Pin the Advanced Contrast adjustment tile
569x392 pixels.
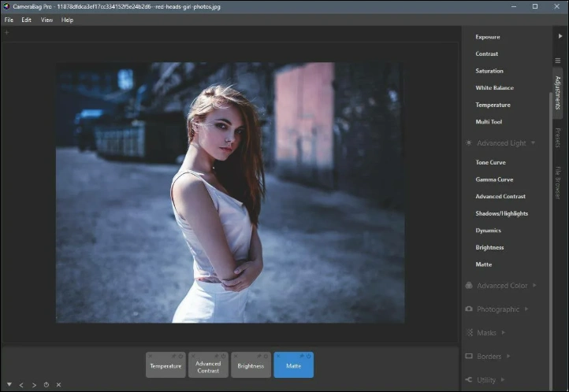[216, 357]
